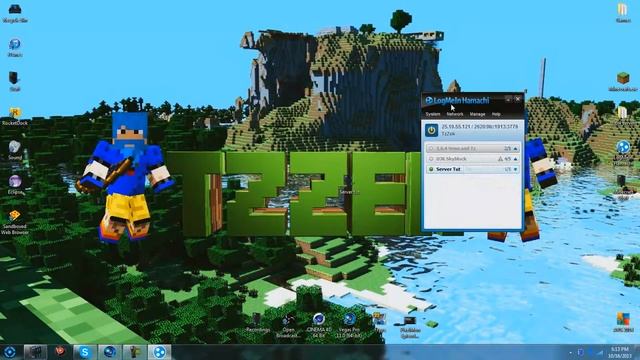Open the Network menu in Hamachi
640x360 pixels.
point(455,114)
